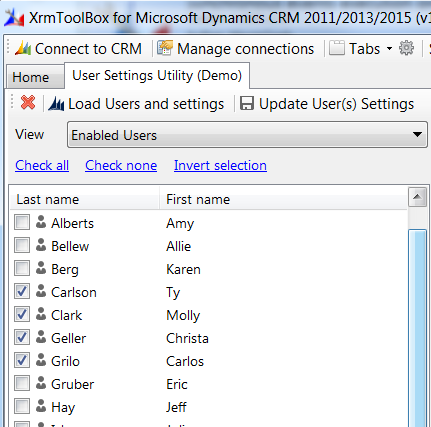Screen dimensions: 431x427
Task: Sort by Last name column header
Action: pos(85,199)
